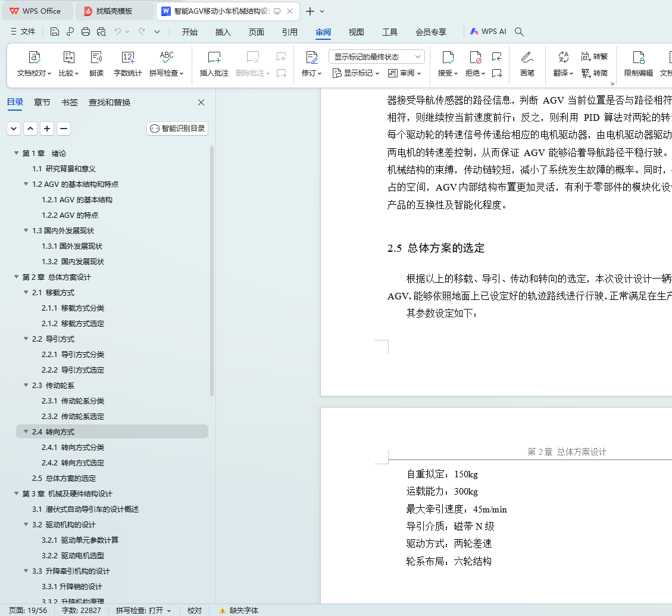The image size is (672, 616).
Task: Open 限制编辑 restrict editing
Action: (639, 64)
